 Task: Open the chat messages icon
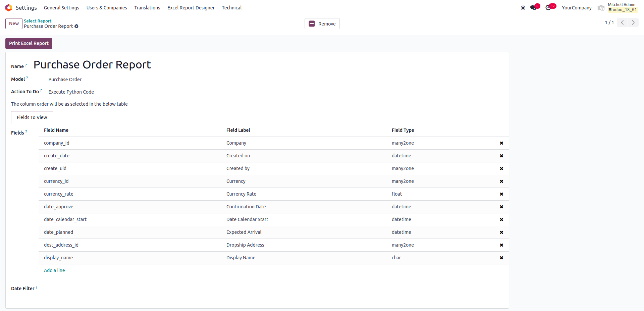click(533, 8)
